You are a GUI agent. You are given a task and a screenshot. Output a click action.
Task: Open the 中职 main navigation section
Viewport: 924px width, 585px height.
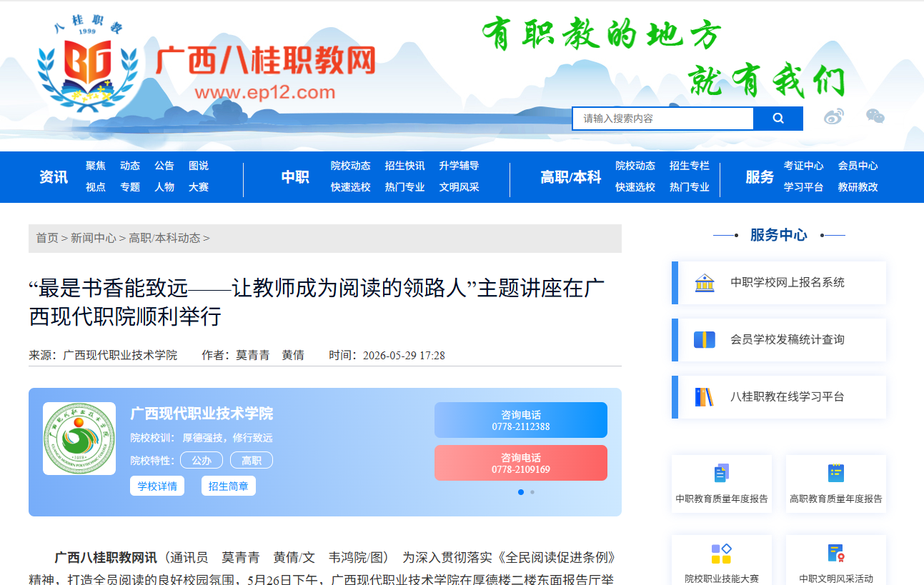295,177
